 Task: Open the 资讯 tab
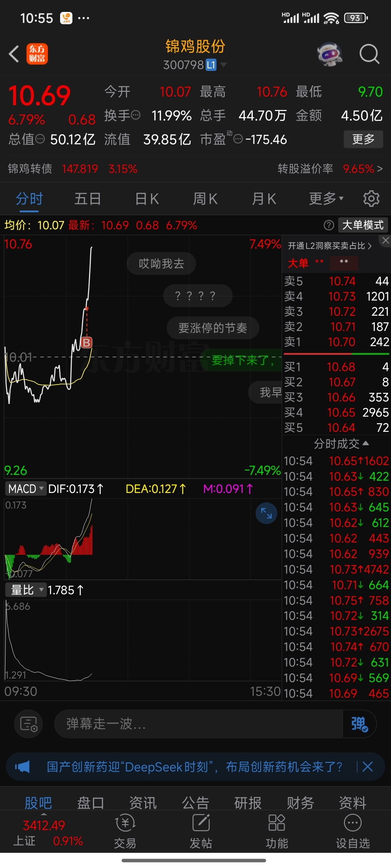click(x=143, y=803)
